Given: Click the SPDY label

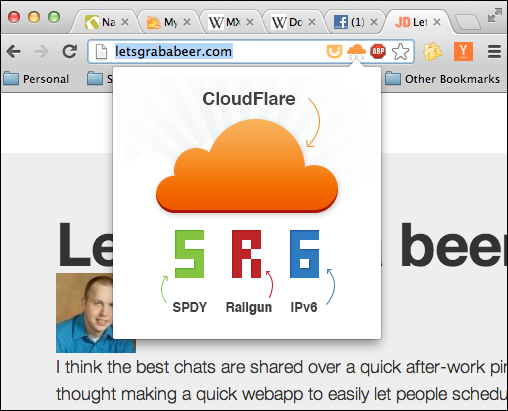Looking at the screenshot, I should click(190, 307).
